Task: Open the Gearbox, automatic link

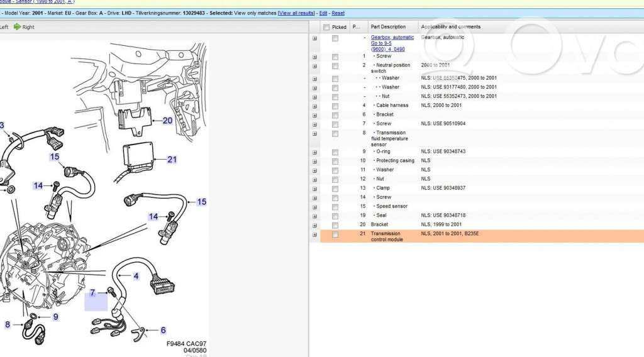Action: (x=392, y=37)
